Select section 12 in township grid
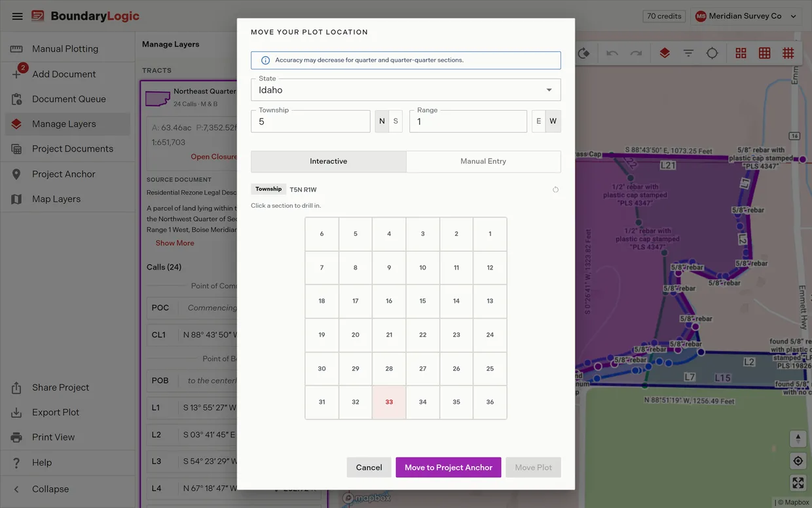This screenshot has width=812, height=508. (490, 267)
